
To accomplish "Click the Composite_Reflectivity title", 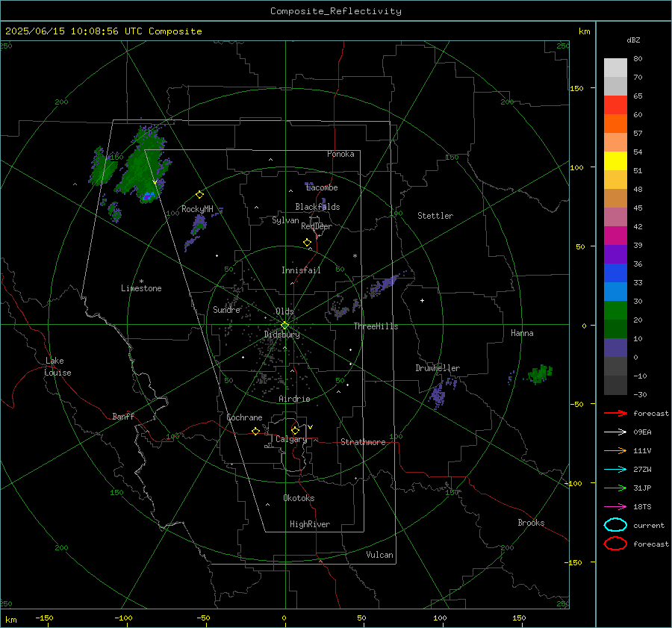I will click(336, 11).
